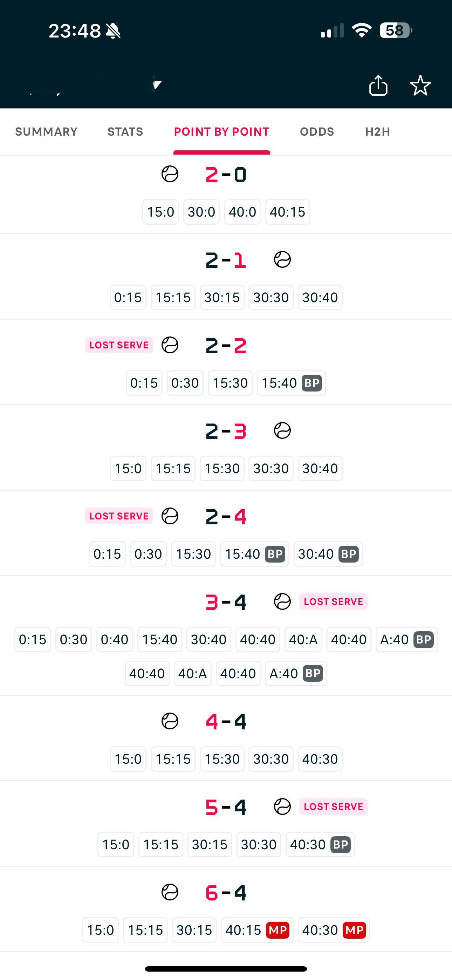The width and height of the screenshot is (452, 980).
Task: Tap the LOST SERVE label at 3-4
Action: point(333,601)
